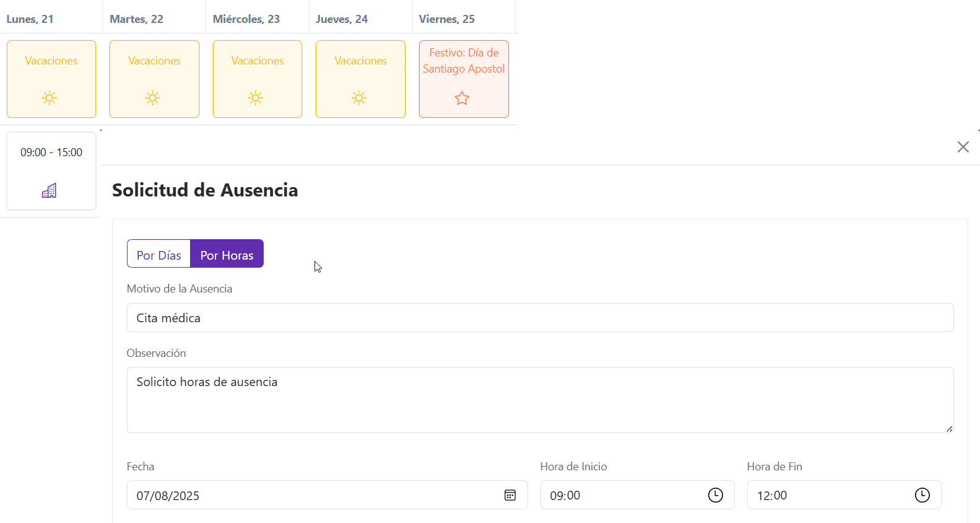The image size is (980, 523).
Task: Select the Vacaciones card on Martes 22
Action: point(154,79)
